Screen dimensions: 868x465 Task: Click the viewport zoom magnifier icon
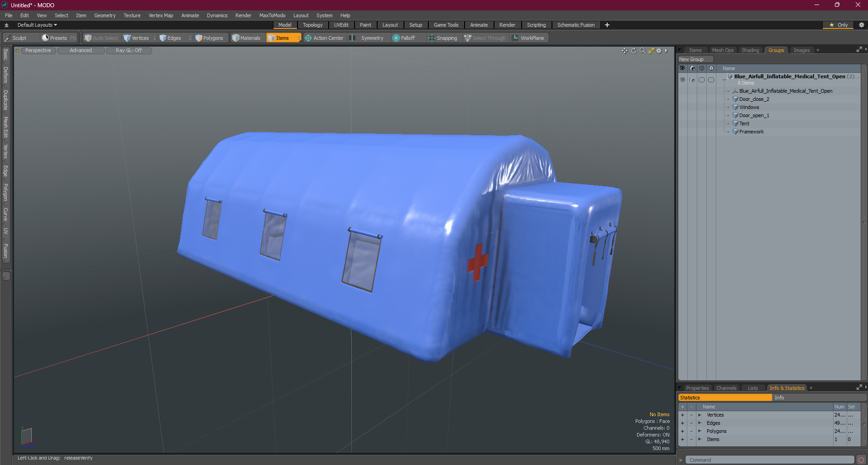tap(643, 51)
